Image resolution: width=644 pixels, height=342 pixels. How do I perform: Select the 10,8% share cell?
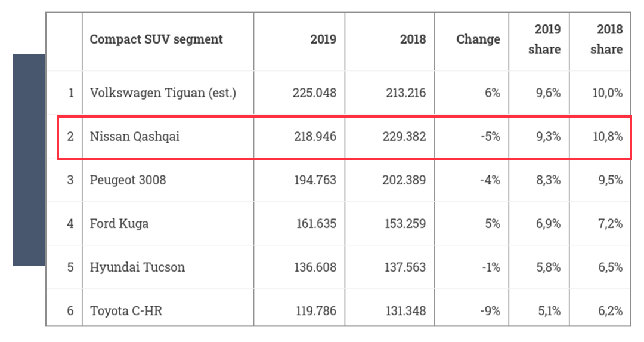pyautogui.click(x=606, y=137)
